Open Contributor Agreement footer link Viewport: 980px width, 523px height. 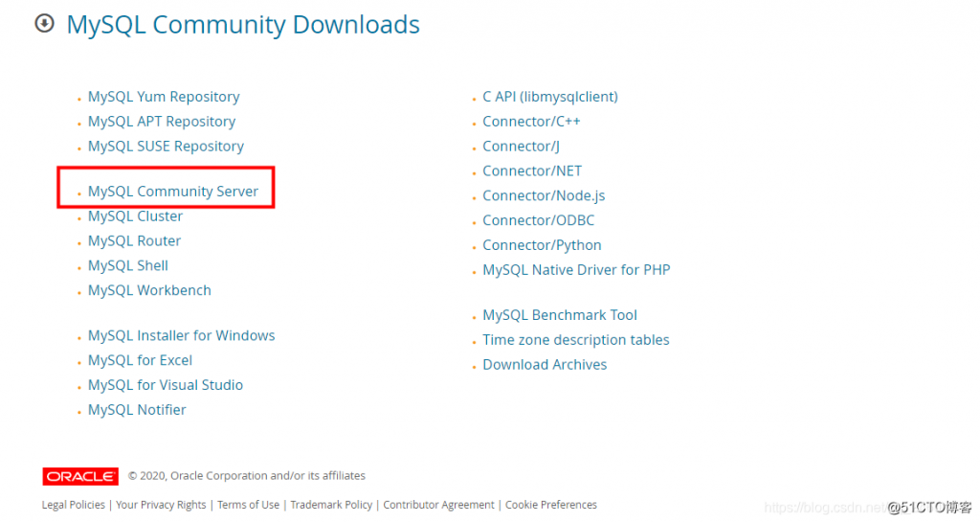click(x=438, y=505)
